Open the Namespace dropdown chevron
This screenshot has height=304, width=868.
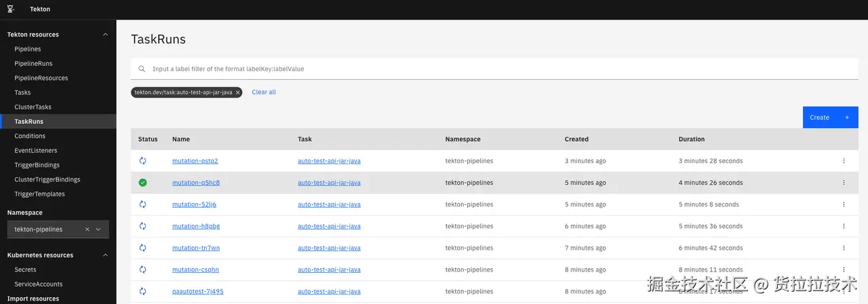pos(98,230)
